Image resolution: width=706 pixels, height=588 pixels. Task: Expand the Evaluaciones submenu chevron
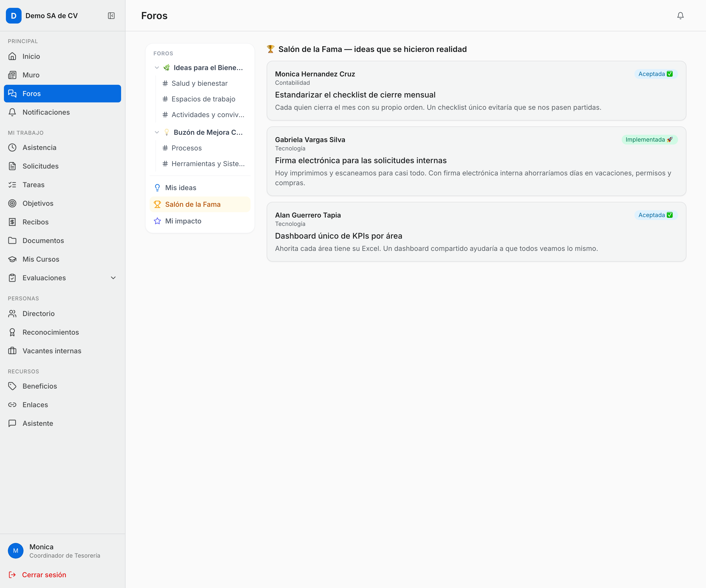point(113,278)
